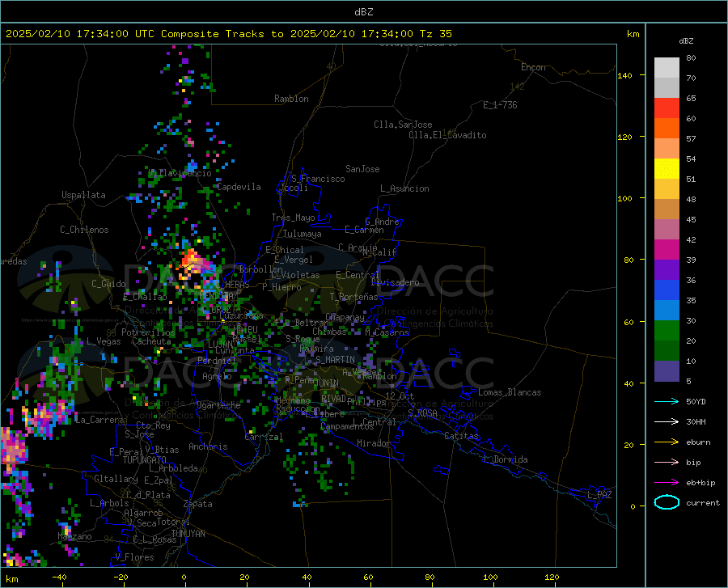Click the 'C_Chilenos' map label
Image resolution: width=728 pixels, height=588 pixels.
pos(84,230)
